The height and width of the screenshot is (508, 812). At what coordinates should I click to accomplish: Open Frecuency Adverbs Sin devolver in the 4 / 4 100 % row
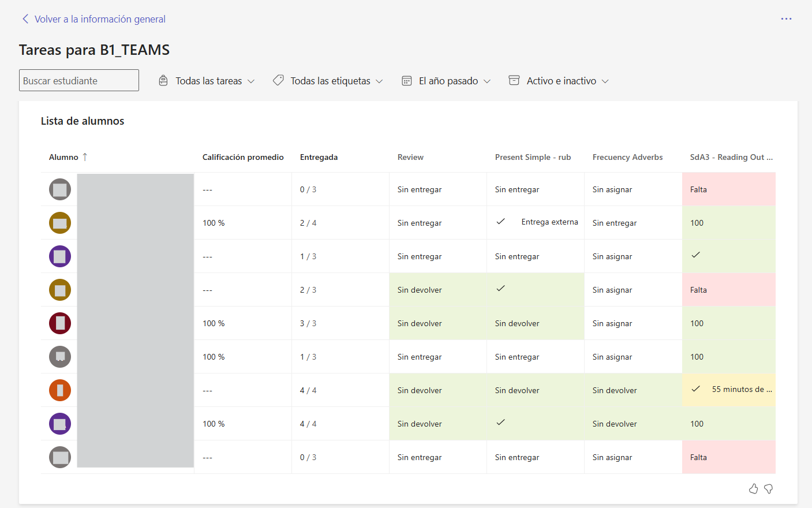(x=633, y=424)
